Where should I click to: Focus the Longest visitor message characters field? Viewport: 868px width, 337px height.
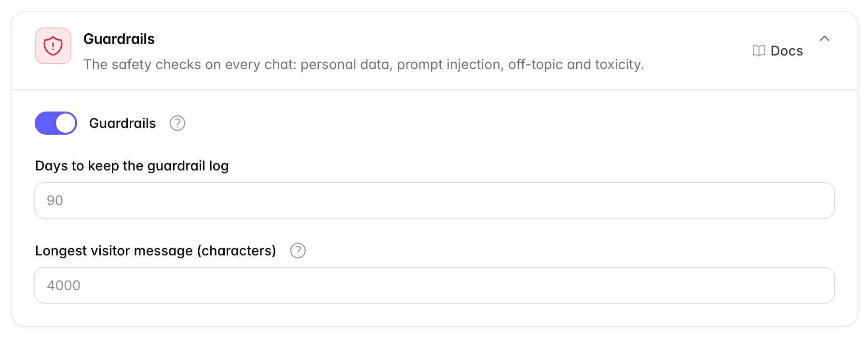click(x=434, y=285)
